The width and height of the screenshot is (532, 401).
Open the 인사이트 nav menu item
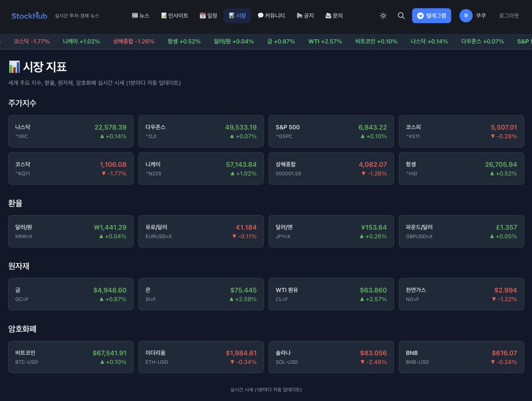(x=175, y=16)
